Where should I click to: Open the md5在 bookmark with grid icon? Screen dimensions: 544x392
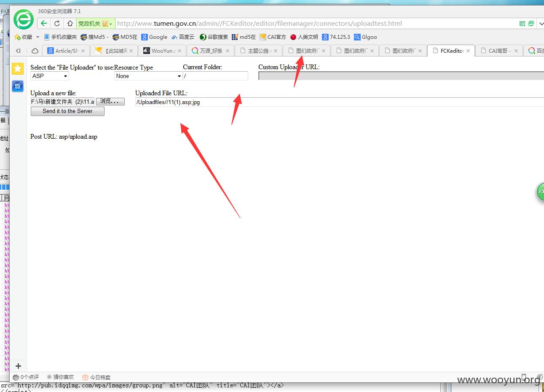tap(244, 37)
